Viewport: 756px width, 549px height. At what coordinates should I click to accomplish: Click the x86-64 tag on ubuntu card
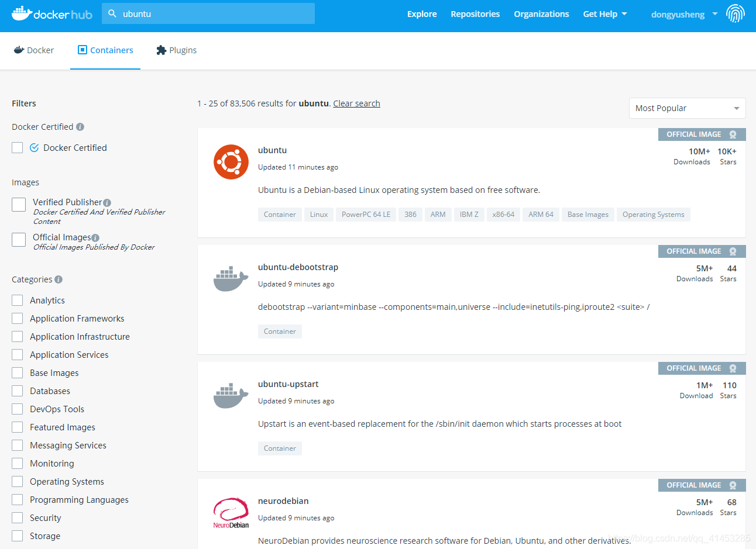[503, 215]
